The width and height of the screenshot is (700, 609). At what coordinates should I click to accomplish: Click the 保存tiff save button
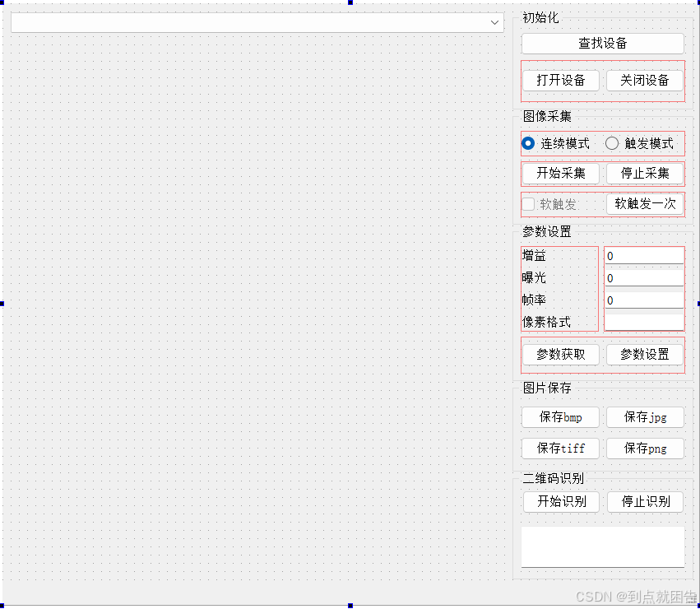click(x=560, y=449)
